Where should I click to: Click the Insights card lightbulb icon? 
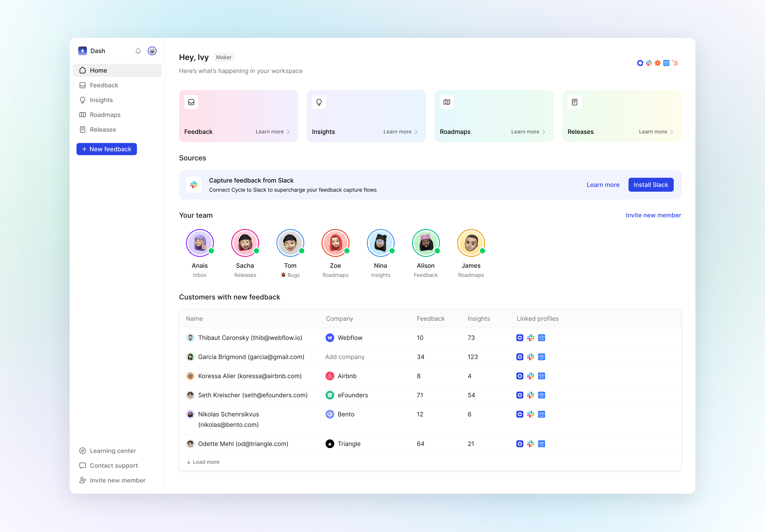(319, 102)
